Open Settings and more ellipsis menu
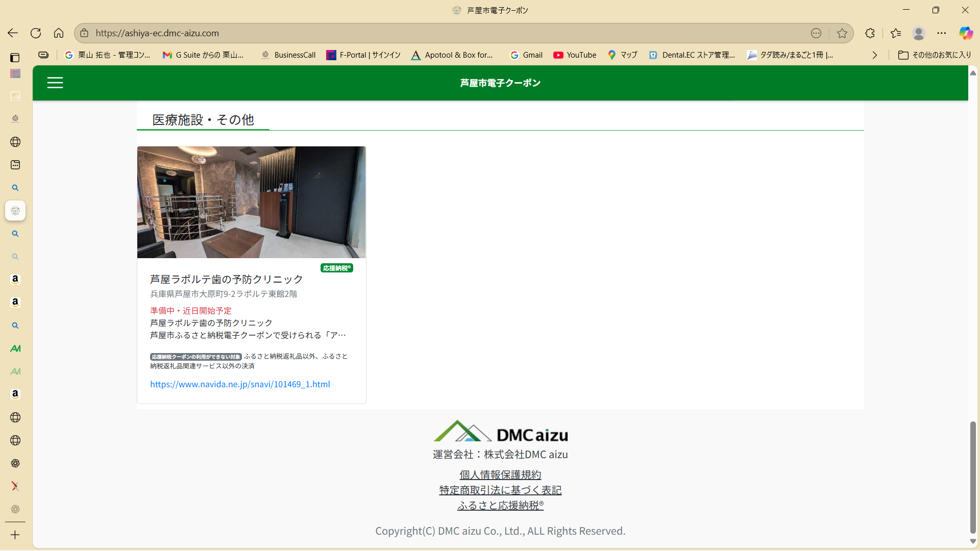The image size is (980, 551). pyautogui.click(x=941, y=33)
